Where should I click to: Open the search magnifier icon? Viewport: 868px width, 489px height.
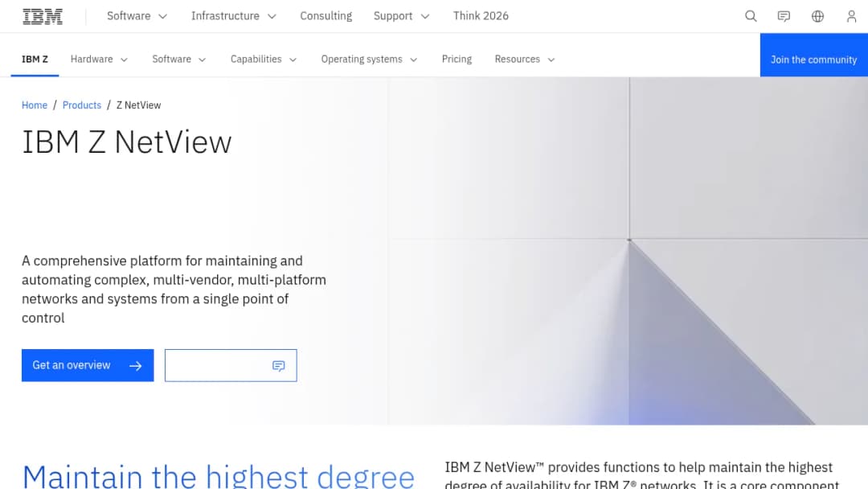click(751, 16)
